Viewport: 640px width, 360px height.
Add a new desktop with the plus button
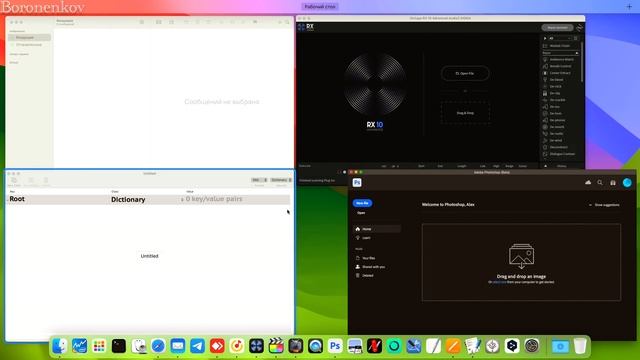(629, 7)
